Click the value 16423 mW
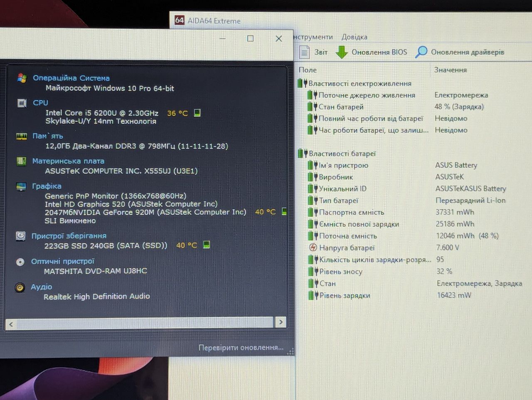532x400 pixels. pyautogui.click(x=454, y=295)
